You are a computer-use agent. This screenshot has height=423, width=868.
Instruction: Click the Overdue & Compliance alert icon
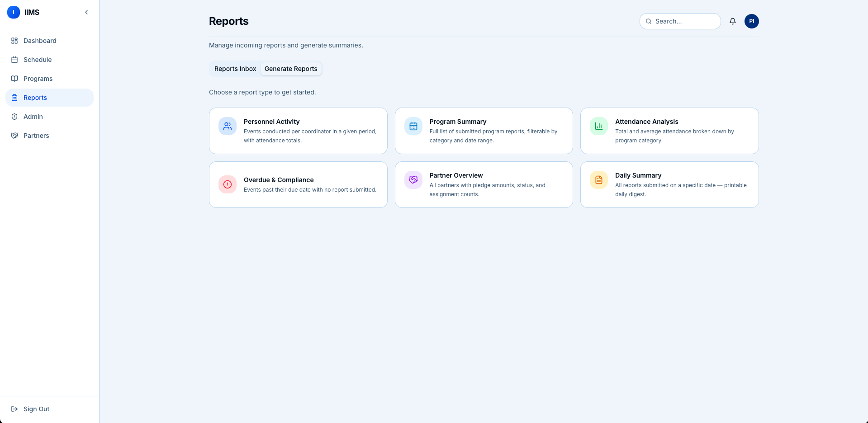(228, 184)
